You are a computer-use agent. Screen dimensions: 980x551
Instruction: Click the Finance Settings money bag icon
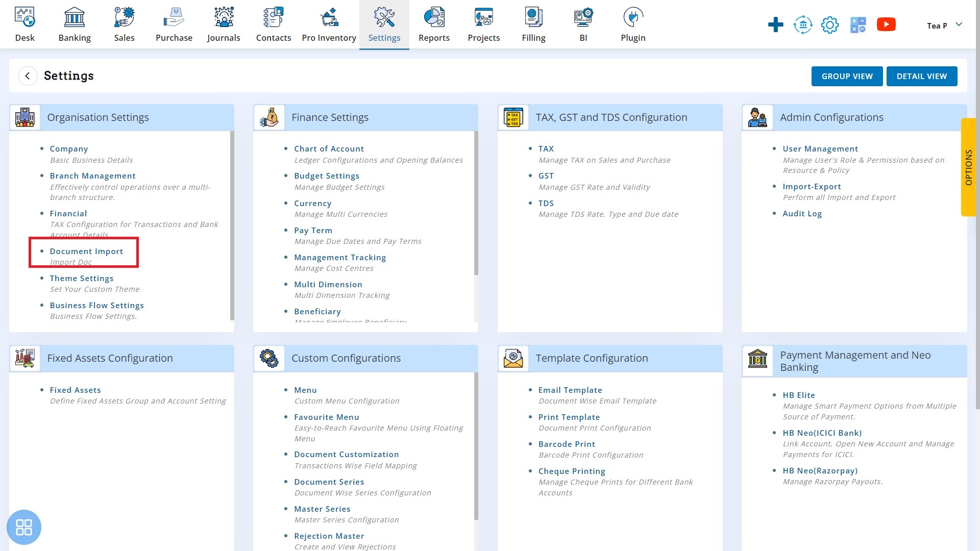269,117
